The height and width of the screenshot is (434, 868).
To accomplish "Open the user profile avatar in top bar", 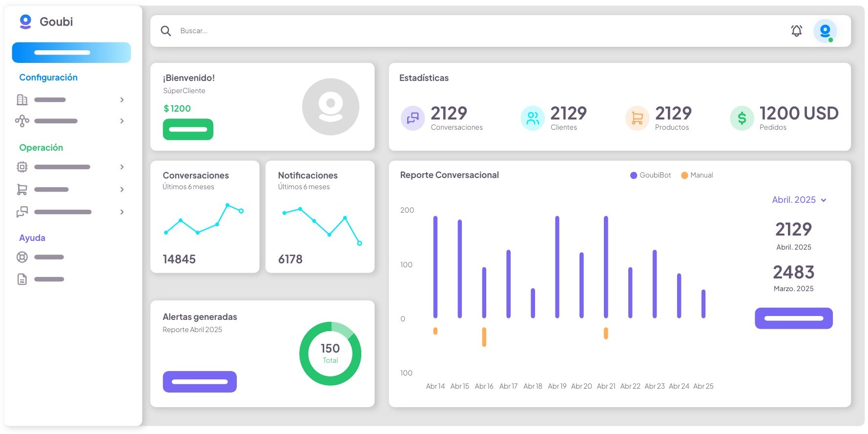I will tap(825, 31).
